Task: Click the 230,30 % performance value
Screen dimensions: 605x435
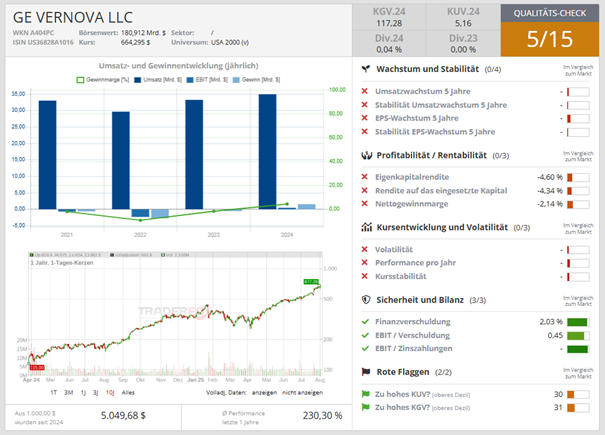Action: [323, 415]
